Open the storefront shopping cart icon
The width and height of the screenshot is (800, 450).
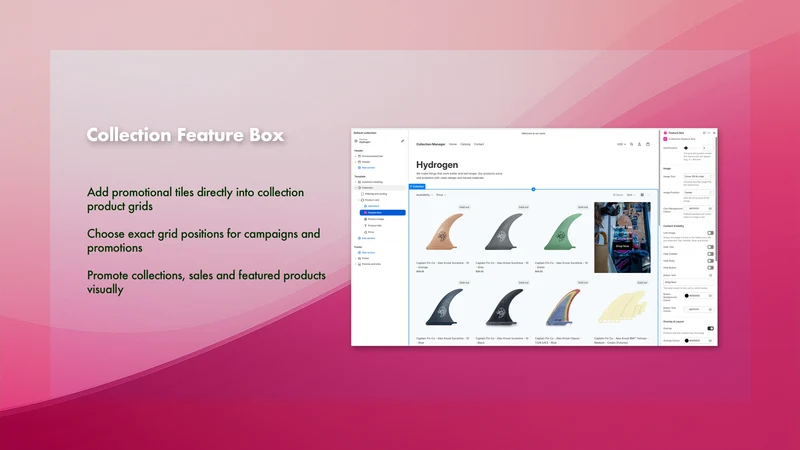tap(648, 144)
